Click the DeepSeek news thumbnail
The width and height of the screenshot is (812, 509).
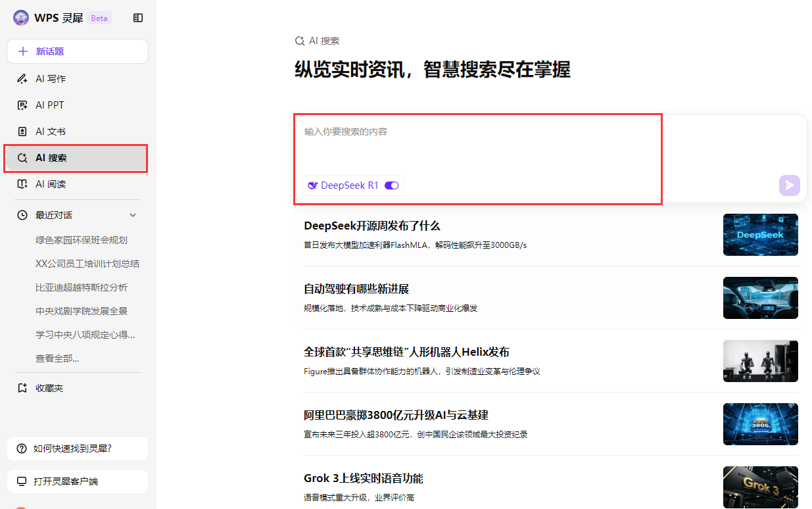(x=761, y=235)
